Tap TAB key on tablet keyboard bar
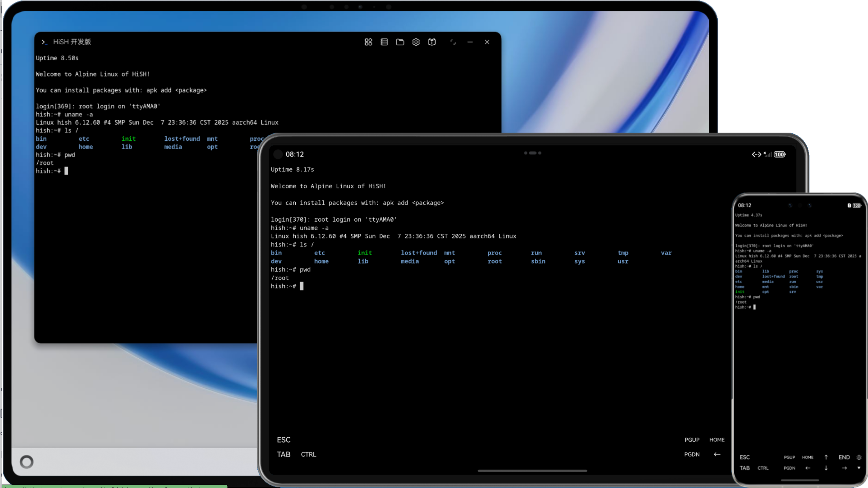 point(284,454)
